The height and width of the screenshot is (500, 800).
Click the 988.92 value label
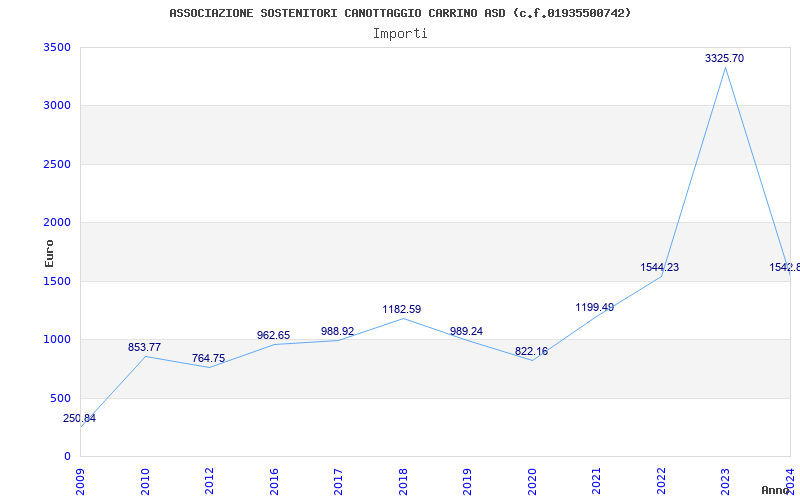pos(338,332)
